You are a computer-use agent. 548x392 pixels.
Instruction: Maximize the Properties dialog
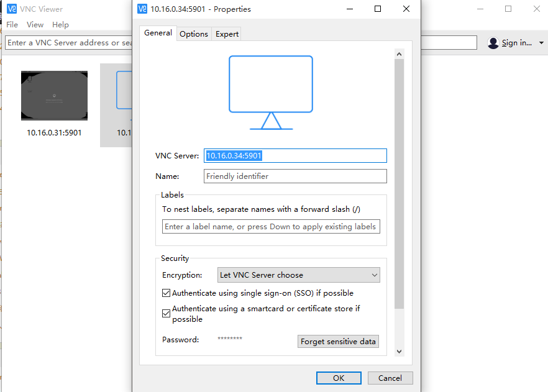coord(378,9)
